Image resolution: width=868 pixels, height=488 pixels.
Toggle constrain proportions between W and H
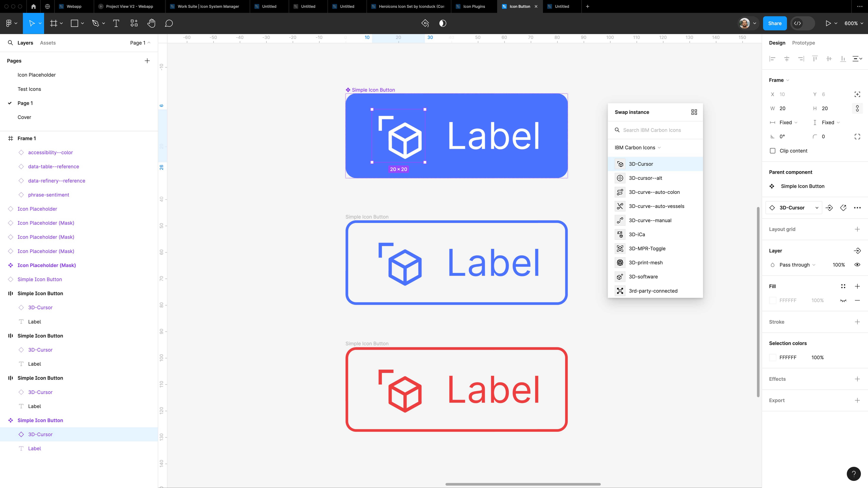(857, 108)
